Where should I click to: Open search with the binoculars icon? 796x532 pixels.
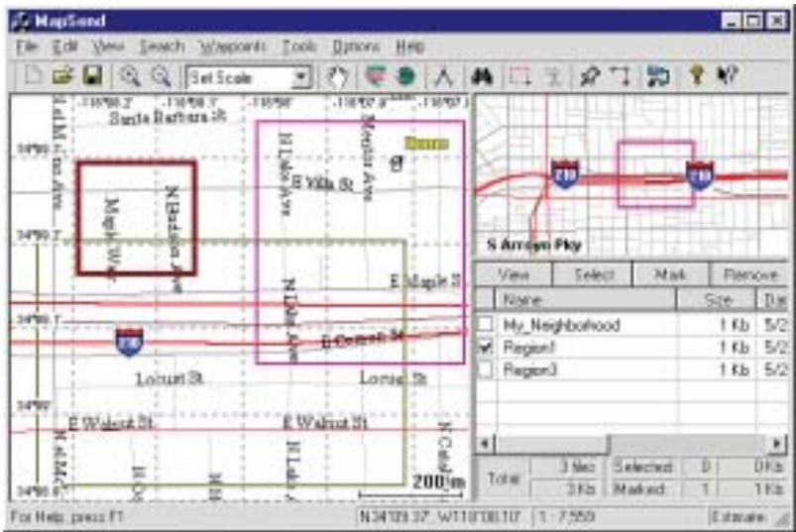[x=482, y=76]
